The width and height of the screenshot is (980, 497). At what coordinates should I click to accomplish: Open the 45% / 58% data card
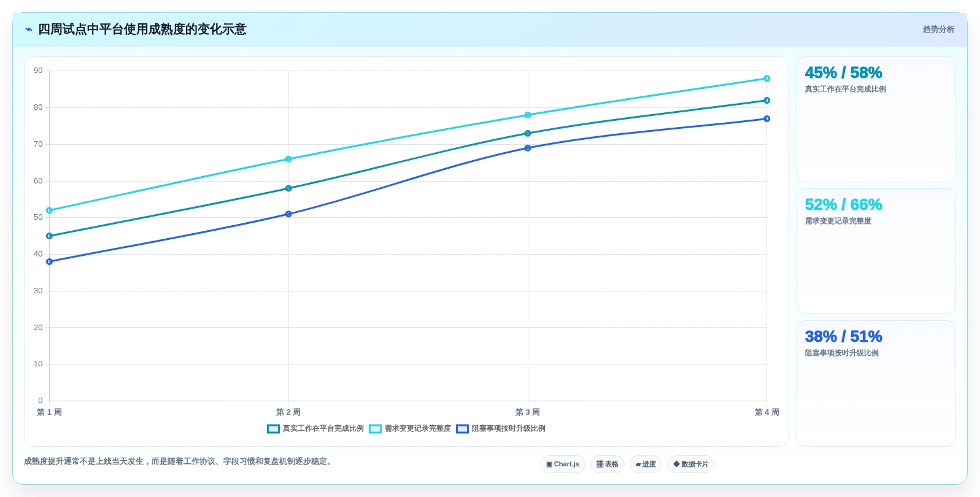[876, 120]
